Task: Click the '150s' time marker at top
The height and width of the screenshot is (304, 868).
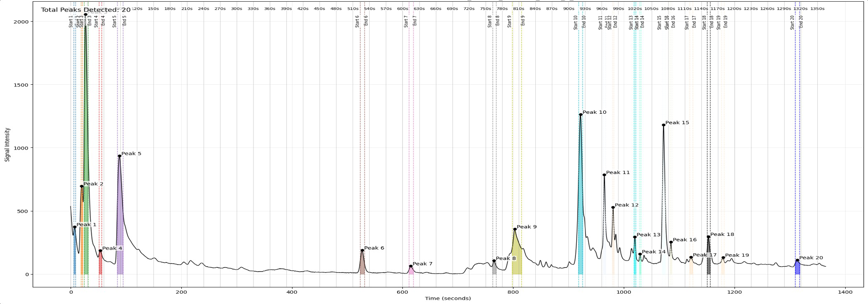Action: [154, 9]
